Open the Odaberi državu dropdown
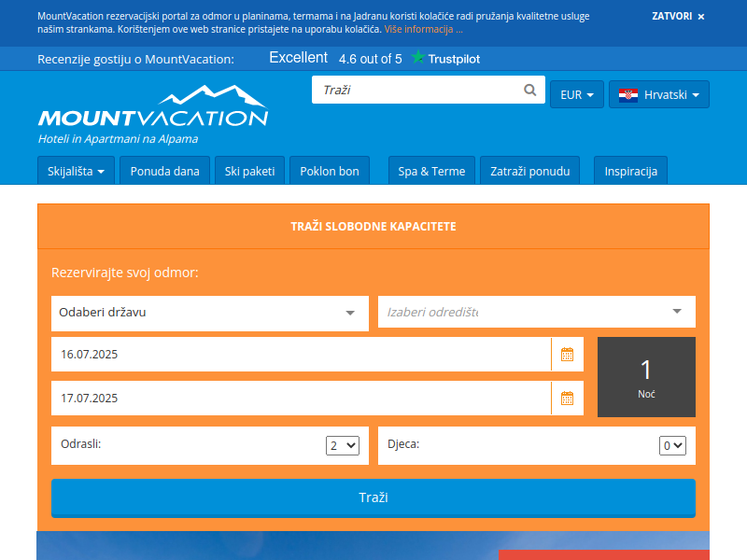The width and height of the screenshot is (747, 560). (209, 313)
